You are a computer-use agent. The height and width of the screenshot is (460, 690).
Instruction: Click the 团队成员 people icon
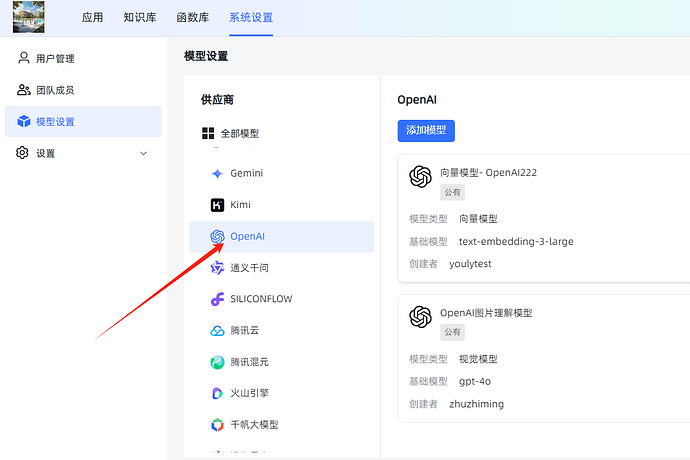[x=23, y=90]
